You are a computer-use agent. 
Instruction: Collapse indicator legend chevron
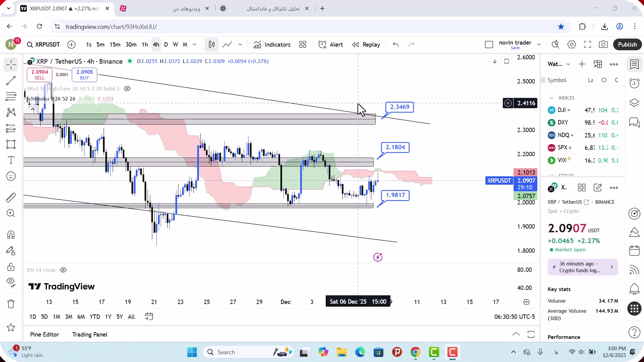[x=33, y=109]
